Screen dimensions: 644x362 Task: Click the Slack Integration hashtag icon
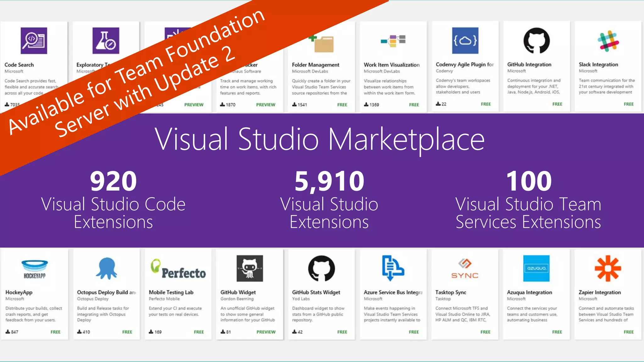tap(608, 41)
